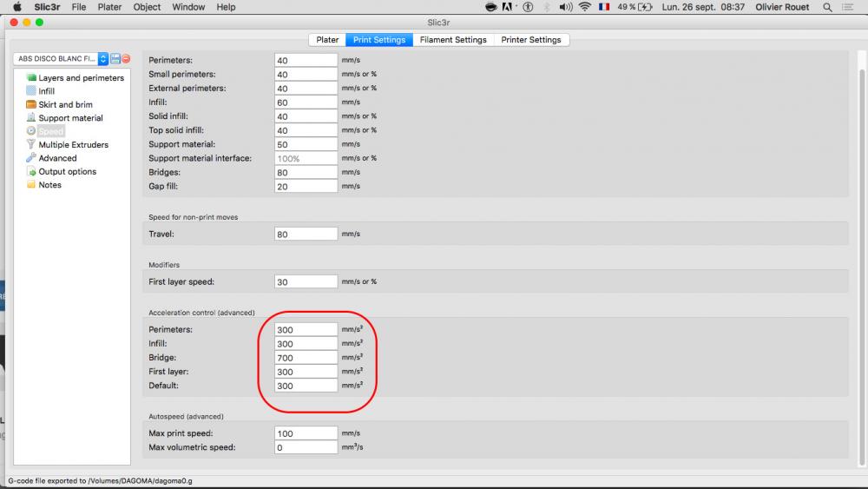Switch to the Print Settings tab
The width and height of the screenshot is (868, 489).
tap(379, 40)
